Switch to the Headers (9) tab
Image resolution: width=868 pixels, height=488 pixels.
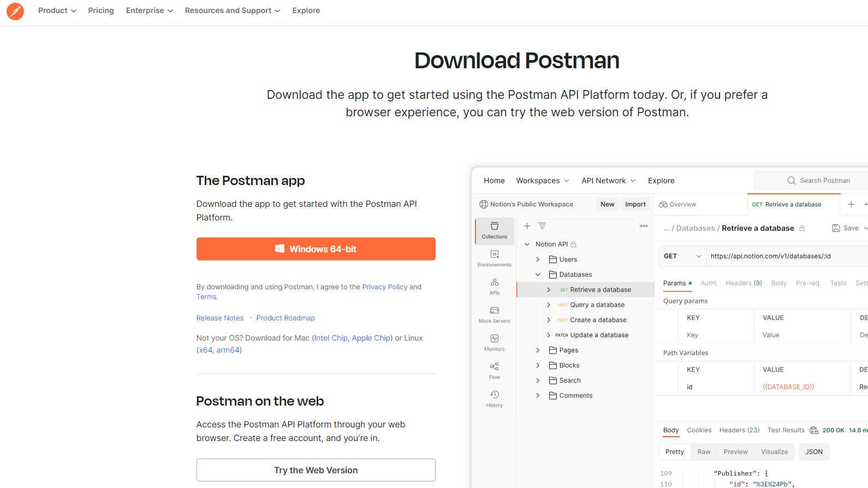point(744,283)
